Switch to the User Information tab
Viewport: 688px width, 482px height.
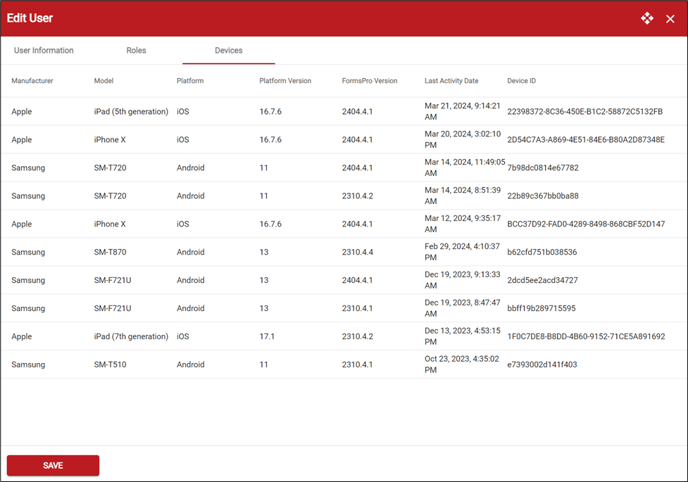pos(44,50)
